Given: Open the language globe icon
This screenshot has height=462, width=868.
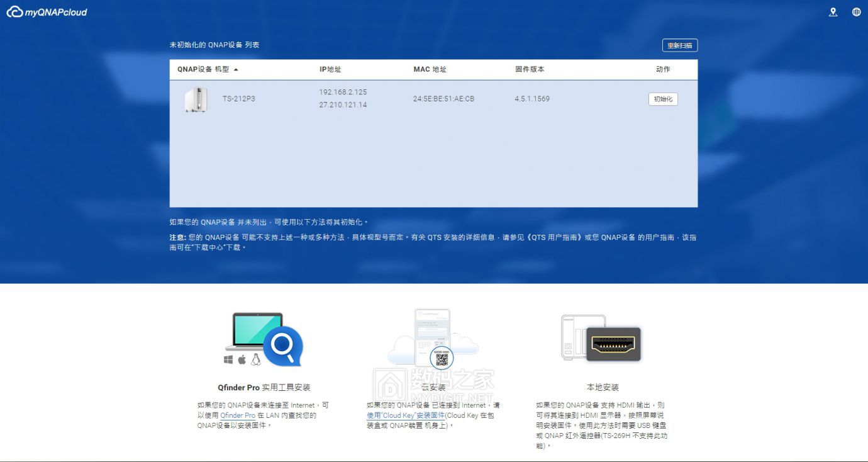Looking at the screenshot, I should click(857, 12).
